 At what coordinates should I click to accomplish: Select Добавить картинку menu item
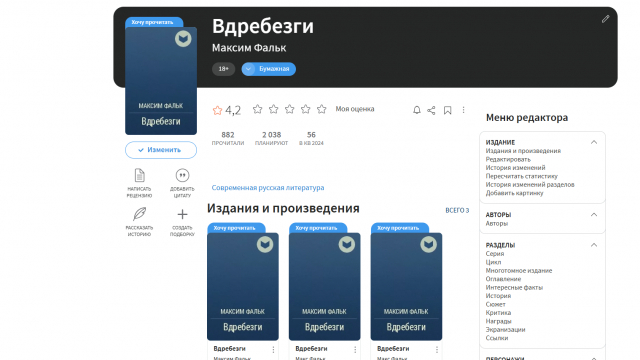pos(515,193)
